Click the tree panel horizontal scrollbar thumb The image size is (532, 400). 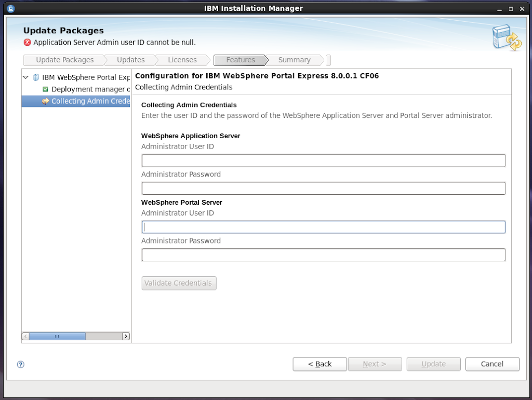[x=57, y=336]
